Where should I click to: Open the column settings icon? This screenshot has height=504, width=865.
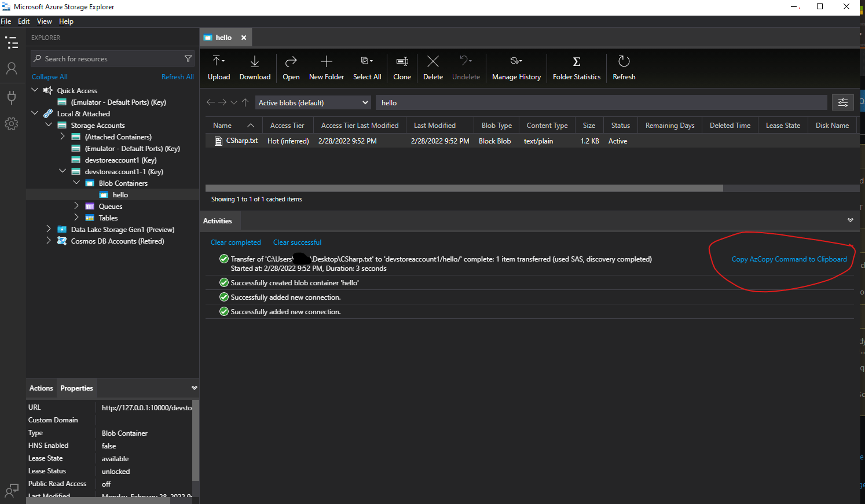(x=843, y=102)
